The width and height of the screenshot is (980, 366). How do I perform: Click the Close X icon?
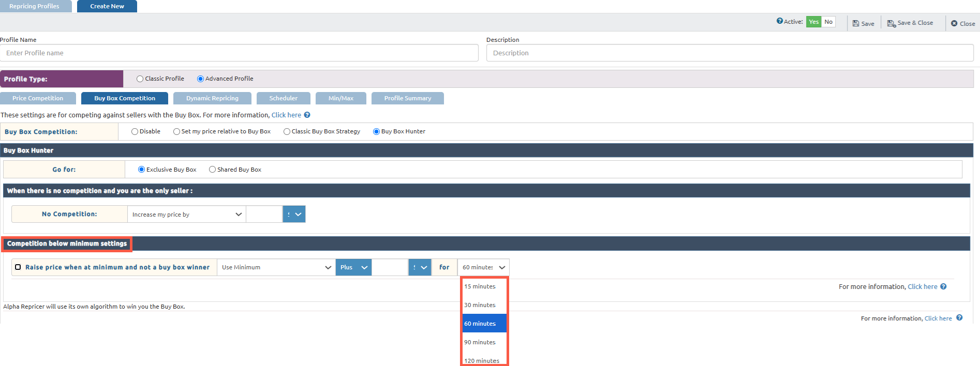(x=954, y=23)
